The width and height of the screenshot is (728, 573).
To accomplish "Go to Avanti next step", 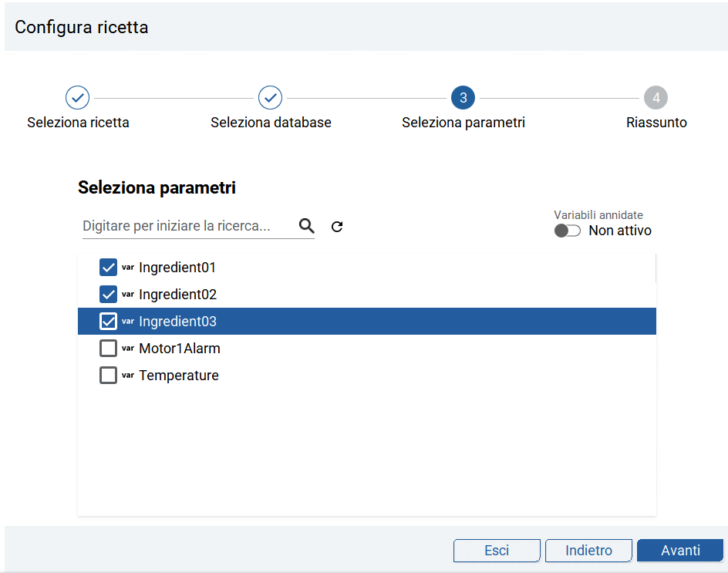I will click(x=680, y=550).
